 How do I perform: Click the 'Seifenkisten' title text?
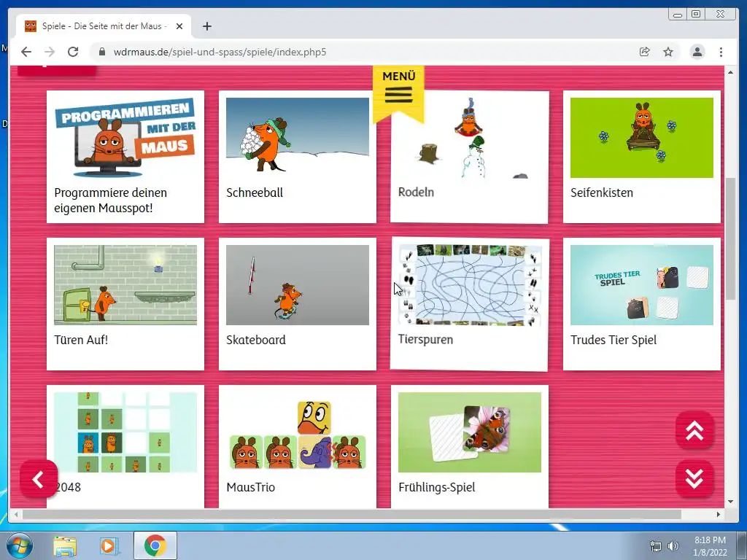coord(602,192)
